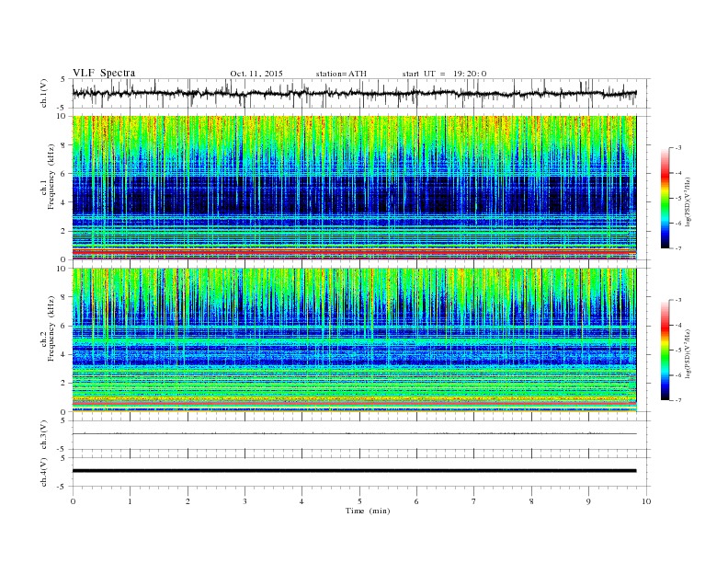
Task: Click the ch.3 flat voltage trace
Action: 354,433
